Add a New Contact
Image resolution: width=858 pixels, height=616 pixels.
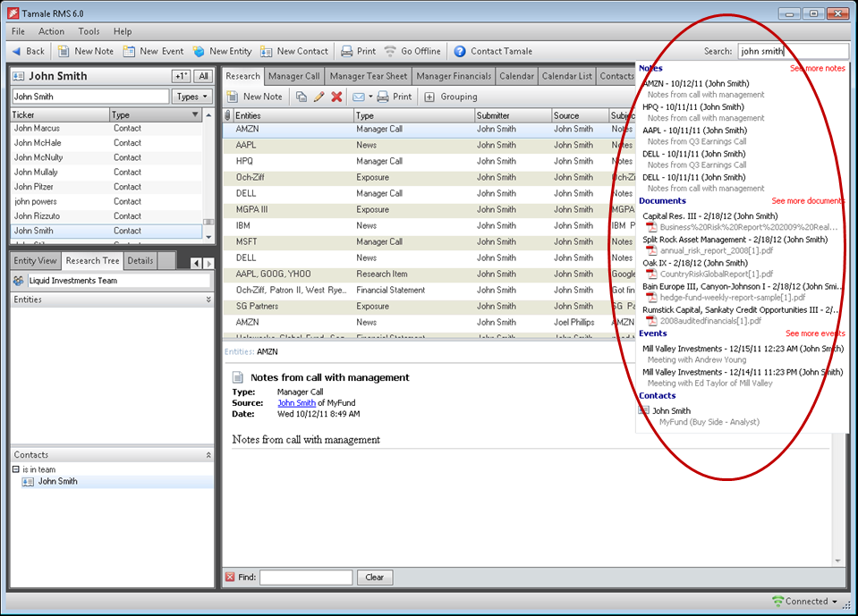pyautogui.click(x=294, y=51)
